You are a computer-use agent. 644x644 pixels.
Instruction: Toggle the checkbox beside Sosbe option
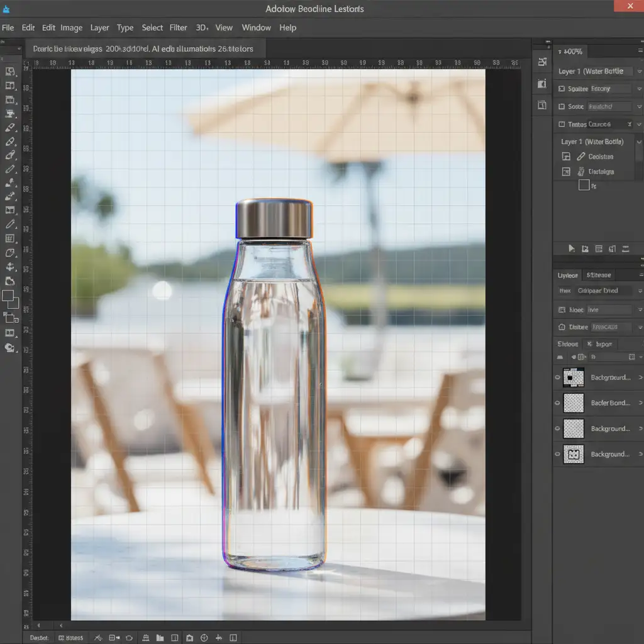click(x=562, y=107)
